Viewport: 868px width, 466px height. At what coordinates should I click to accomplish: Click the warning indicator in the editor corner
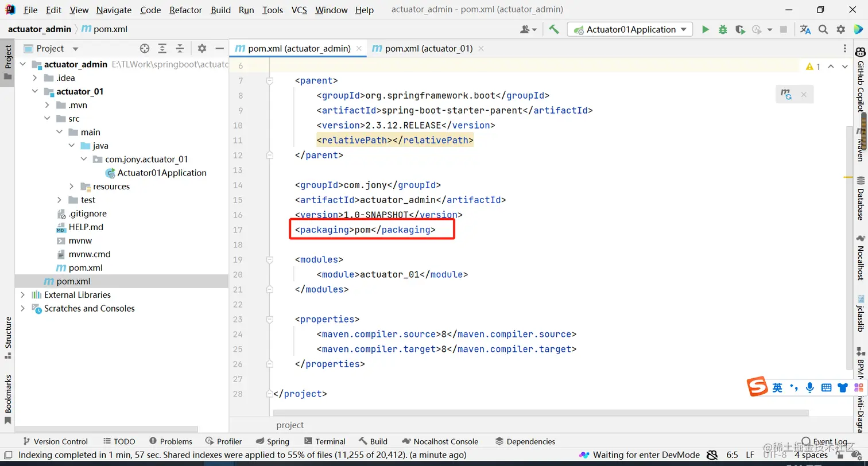813,67
